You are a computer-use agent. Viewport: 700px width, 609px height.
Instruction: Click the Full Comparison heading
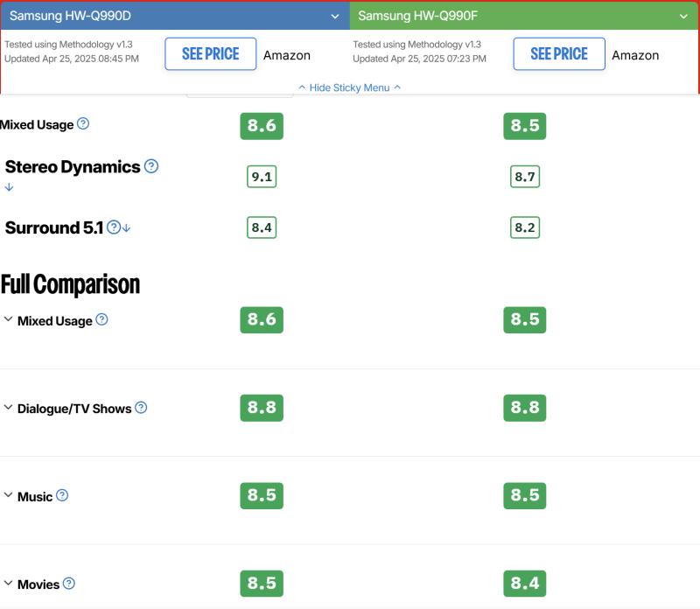[70, 284]
